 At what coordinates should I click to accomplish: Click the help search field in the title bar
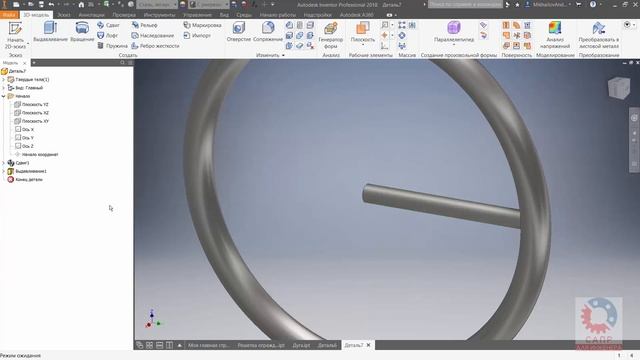[465, 4]
